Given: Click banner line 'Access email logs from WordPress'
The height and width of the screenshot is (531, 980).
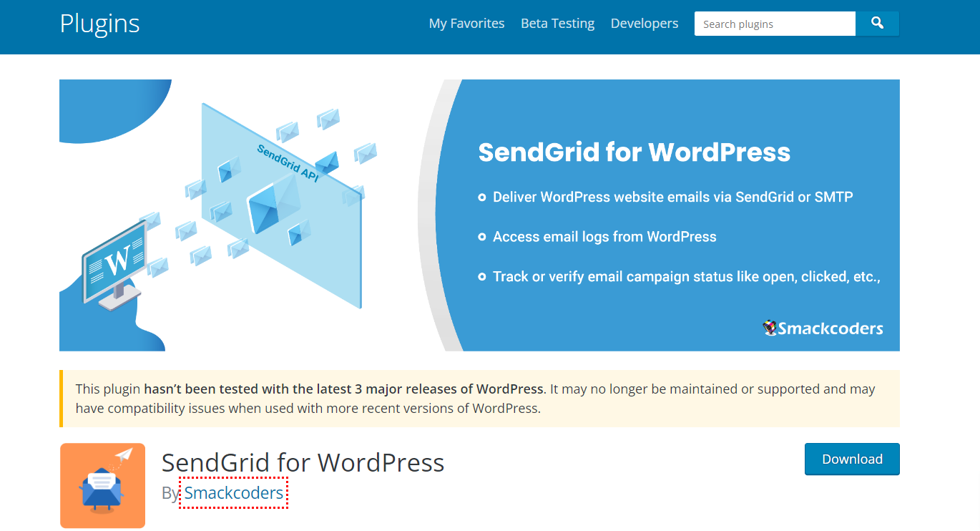Looking at the screenshot, I should (604, 237).
